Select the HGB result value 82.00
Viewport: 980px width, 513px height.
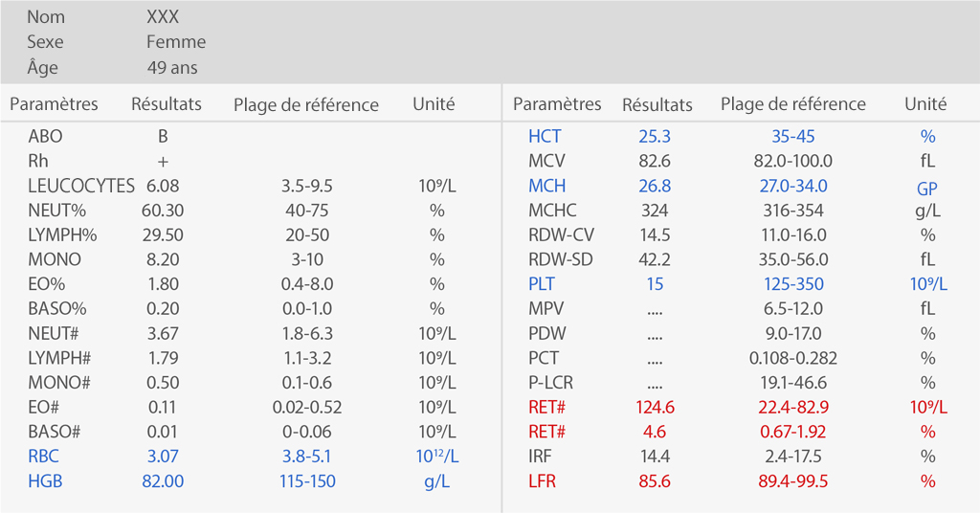163,481
